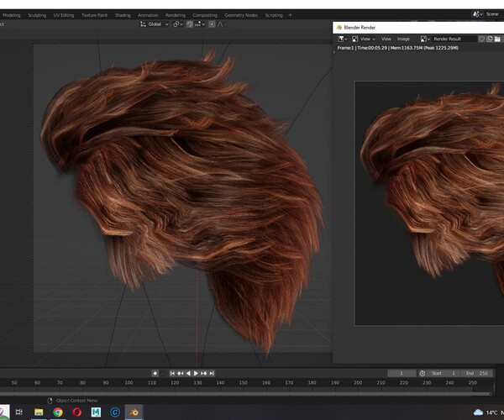Open the Rendering workspace tab

pos(176,15)
